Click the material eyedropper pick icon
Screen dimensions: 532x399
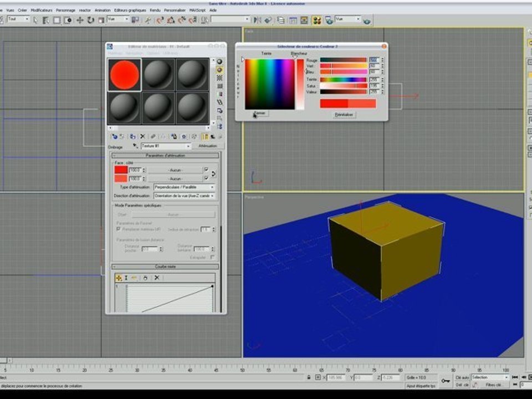click(x=135, y=146)
